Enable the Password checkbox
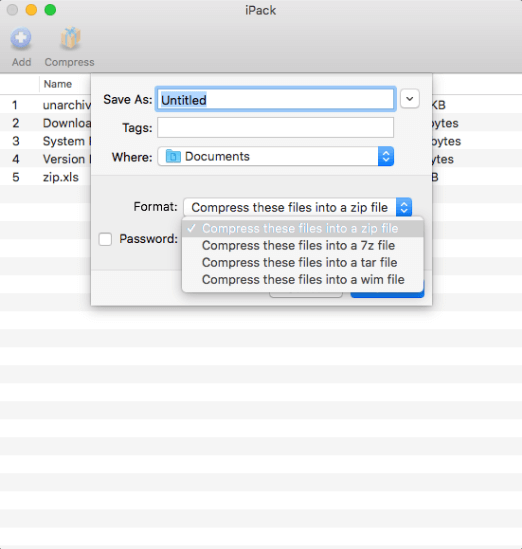The image size is (522, 549). coord(105,239)
